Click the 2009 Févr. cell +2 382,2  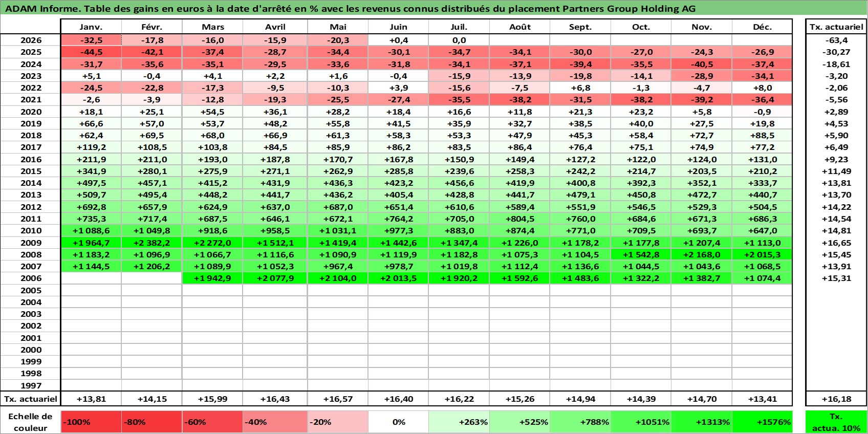[x=152, y=243]
